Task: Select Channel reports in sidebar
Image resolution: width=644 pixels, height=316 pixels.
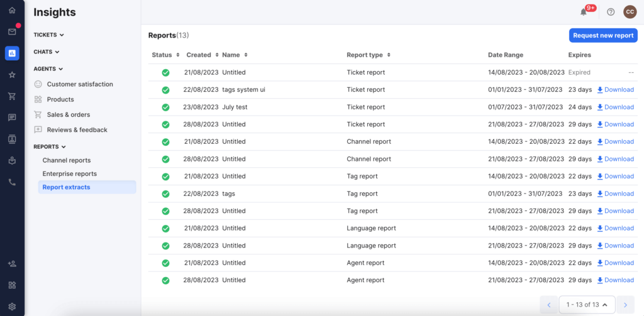Action: coord(67,160)
